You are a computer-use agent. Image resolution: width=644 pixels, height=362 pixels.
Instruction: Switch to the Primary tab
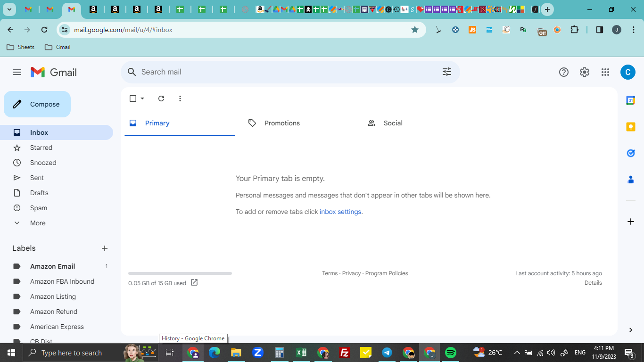click(180, 123)
